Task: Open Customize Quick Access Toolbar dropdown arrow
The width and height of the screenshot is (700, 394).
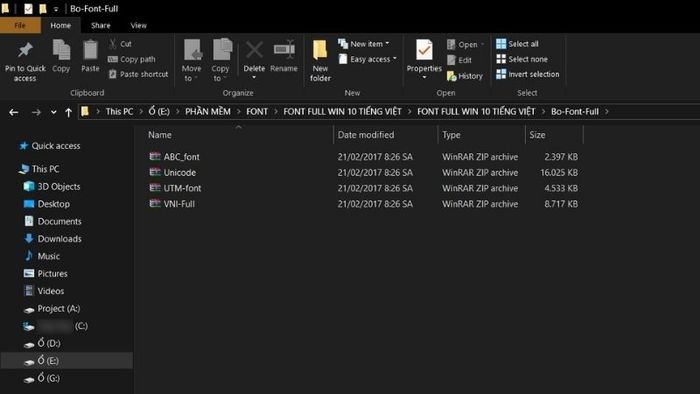Action: (x=56, y=9)
